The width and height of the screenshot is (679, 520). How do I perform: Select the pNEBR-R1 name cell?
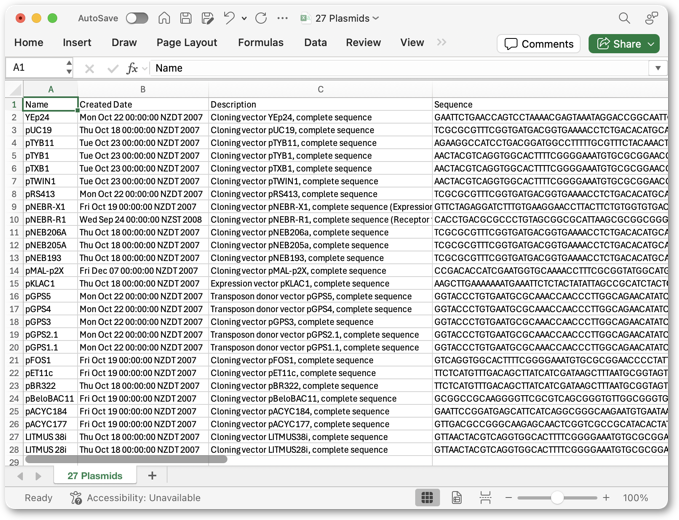(50, 220)
